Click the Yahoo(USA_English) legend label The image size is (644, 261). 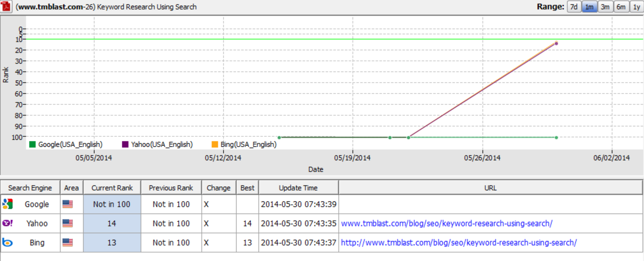(x=162, y=145)
